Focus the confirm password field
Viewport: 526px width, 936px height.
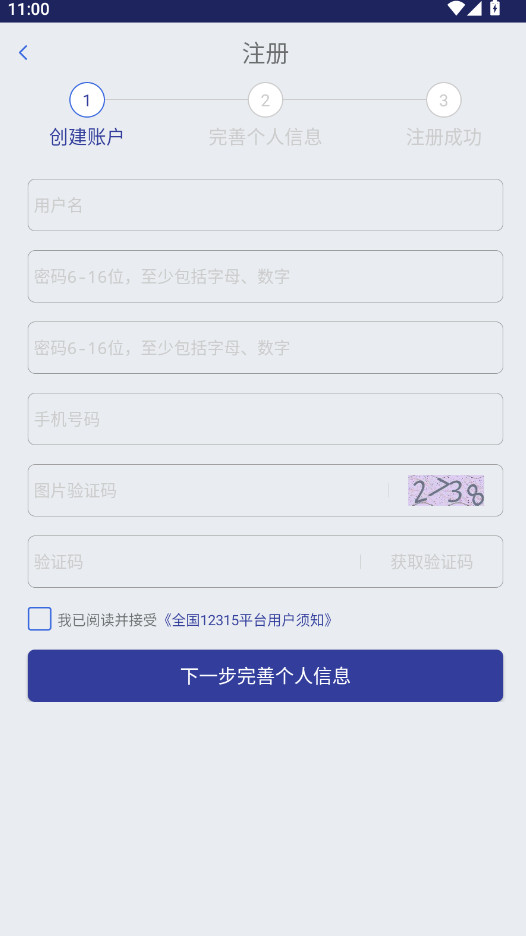[x=265, y=347]
